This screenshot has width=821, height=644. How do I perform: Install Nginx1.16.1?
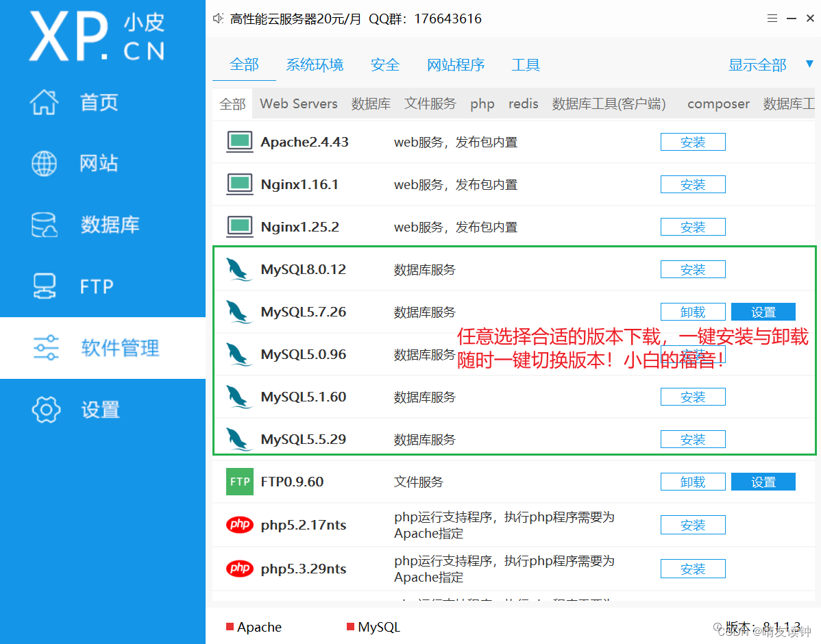click(693, 184)
